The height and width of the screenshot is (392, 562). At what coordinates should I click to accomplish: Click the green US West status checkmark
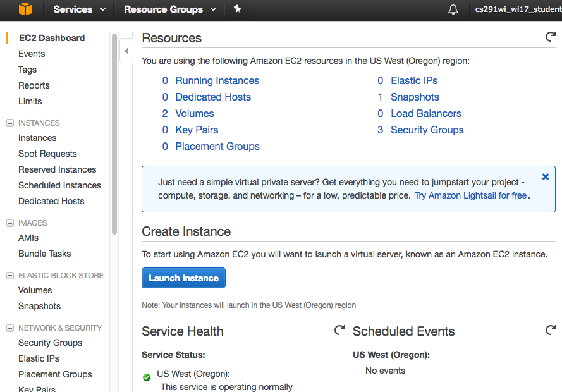(146, 377)
